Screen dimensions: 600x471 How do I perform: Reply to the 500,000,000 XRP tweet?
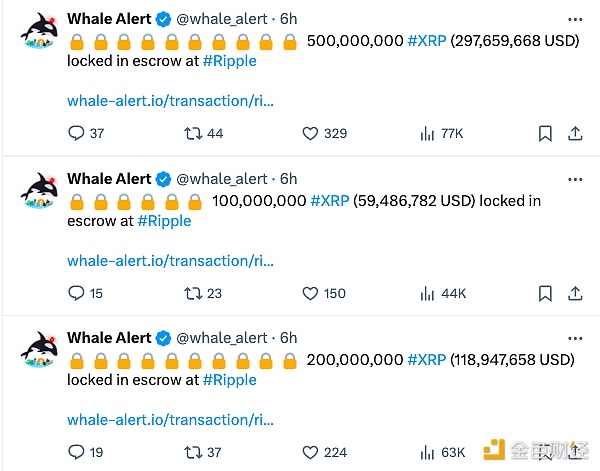76,133
